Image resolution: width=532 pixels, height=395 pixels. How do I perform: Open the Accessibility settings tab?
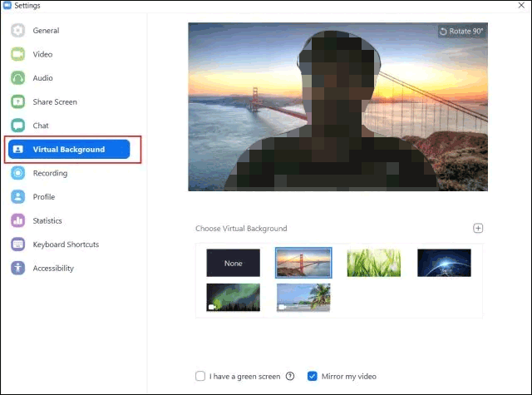tap(69, 268)
